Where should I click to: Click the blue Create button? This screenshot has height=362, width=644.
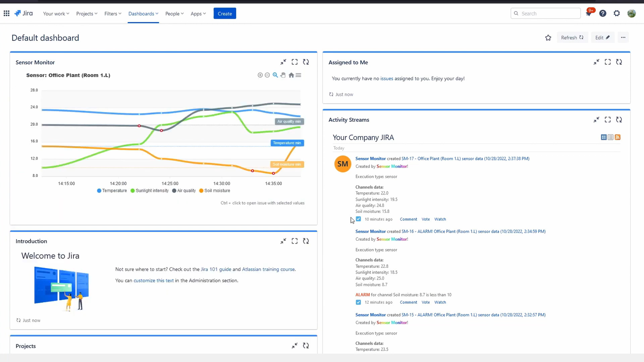click(x=225, y=13)
